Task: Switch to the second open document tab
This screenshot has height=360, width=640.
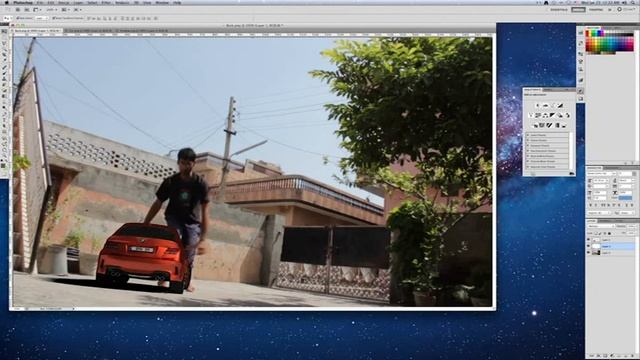Action: tap(89, 31)
